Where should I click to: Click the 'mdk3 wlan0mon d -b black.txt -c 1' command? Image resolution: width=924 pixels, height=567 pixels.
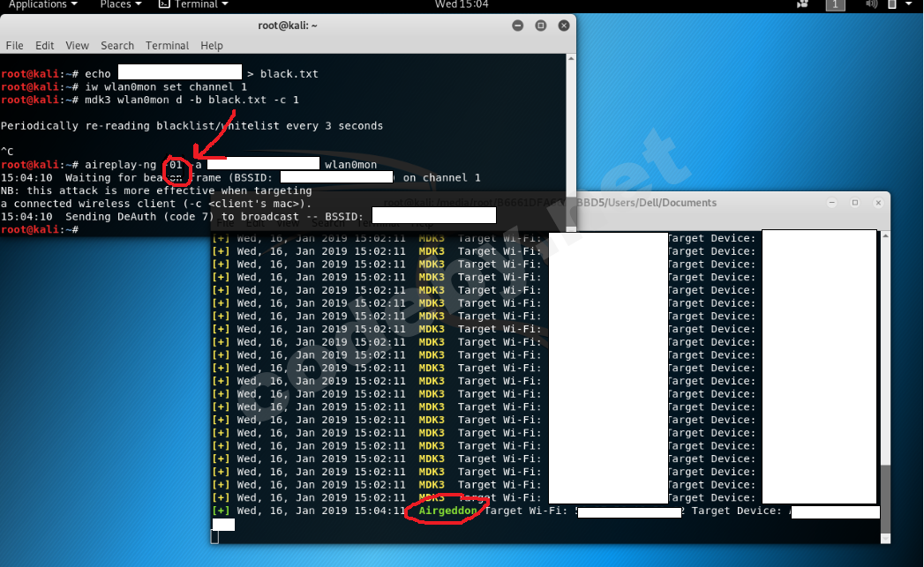click(192, 100)
